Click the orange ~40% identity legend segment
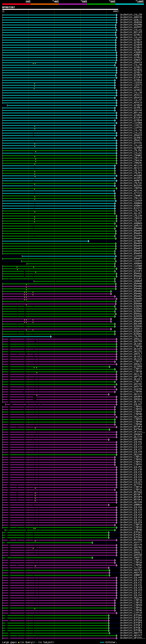This screenshot has height=644, width=146. click(45, 4)
